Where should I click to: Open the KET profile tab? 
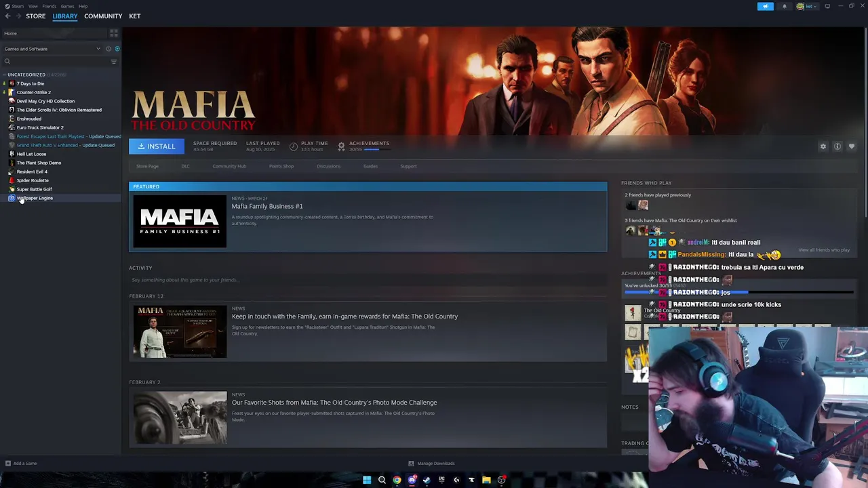pos(135,16)
